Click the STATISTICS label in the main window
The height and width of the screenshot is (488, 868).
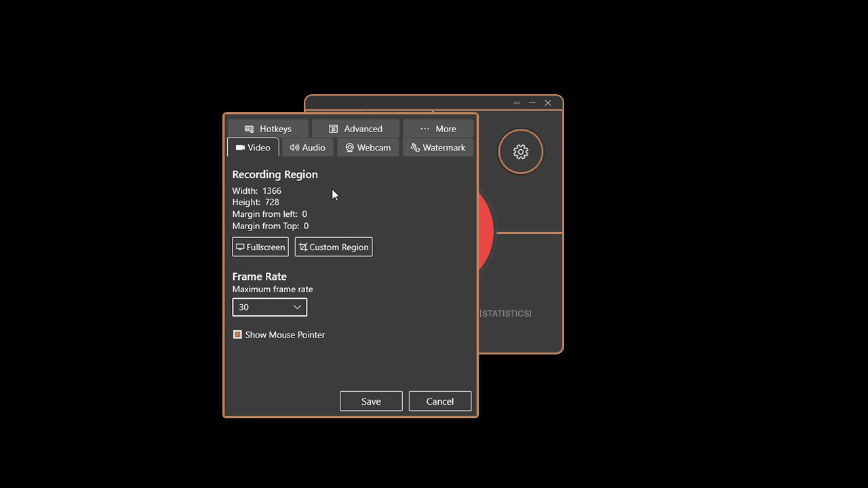pyautogui.click(x=505, y=313)
